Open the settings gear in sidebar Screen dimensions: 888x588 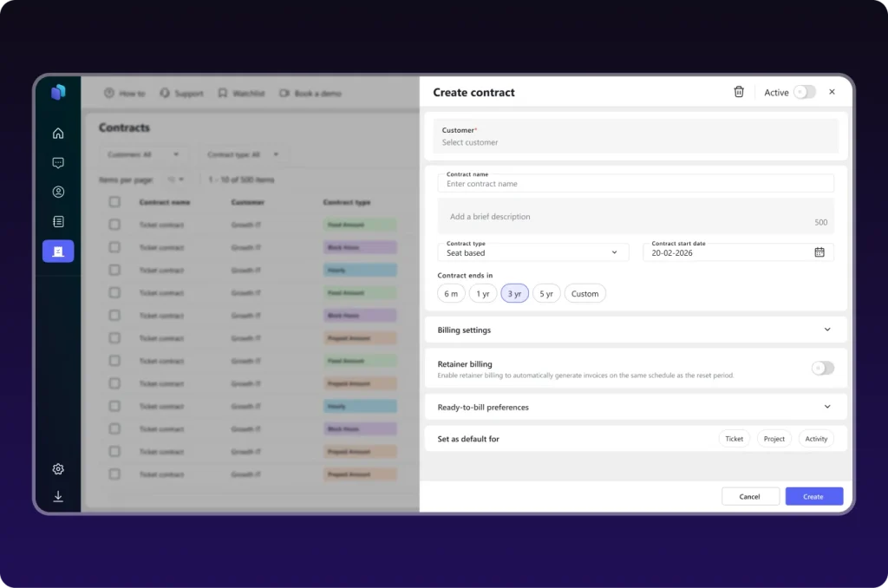click(x=58, y=469)
